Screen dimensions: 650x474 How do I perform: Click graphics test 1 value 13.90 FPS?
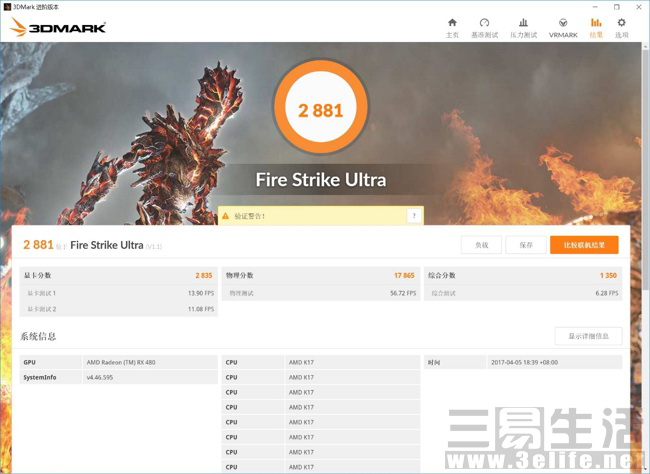201,293
